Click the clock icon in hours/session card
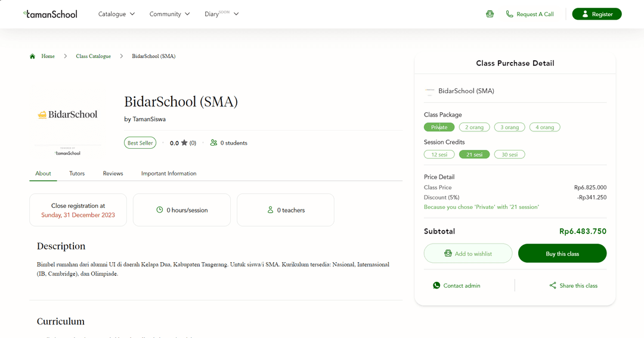 point(160,210)
